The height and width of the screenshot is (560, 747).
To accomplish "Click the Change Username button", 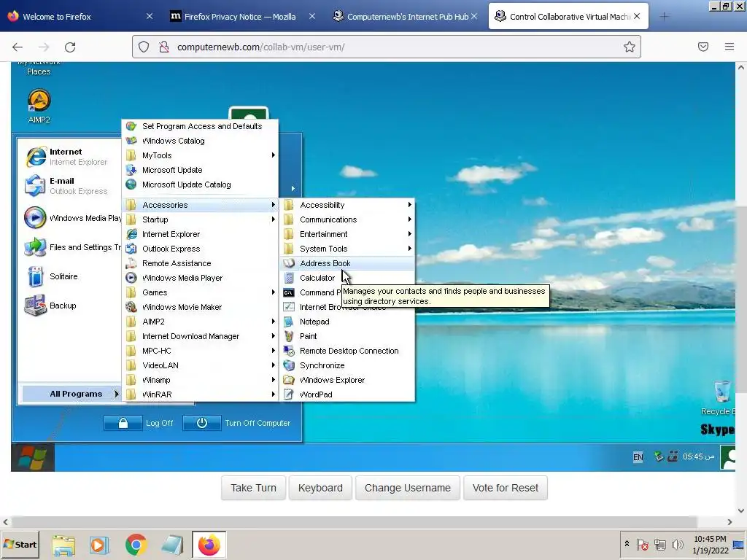I will [x=407, y=488].
